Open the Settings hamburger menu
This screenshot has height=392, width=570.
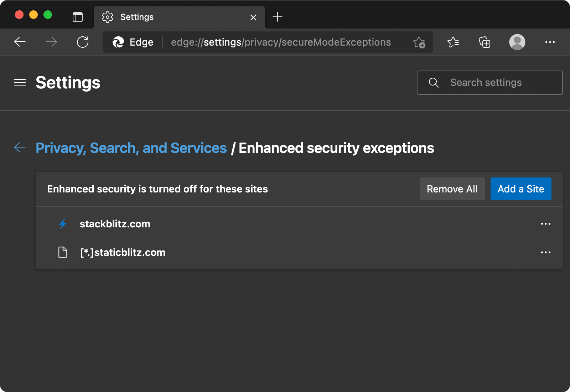click(x=20, y=82)
